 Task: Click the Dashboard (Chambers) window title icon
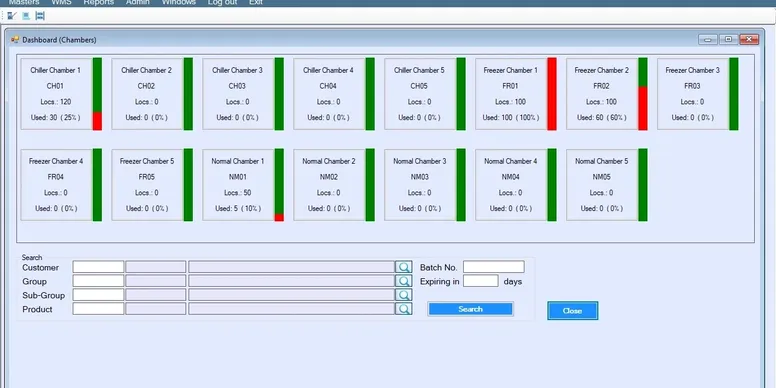(15, 40)
